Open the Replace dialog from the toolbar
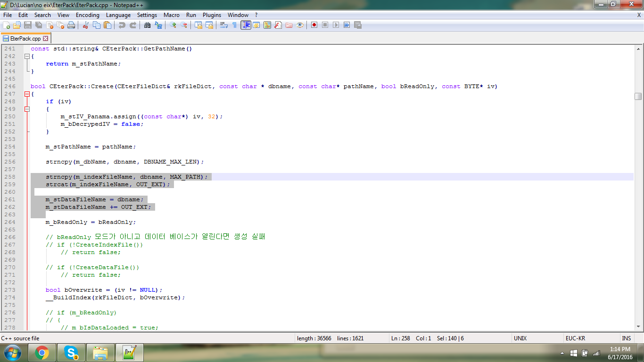Image resolution: width=644 pixels, height=362 pixels. tap(158, 25)
